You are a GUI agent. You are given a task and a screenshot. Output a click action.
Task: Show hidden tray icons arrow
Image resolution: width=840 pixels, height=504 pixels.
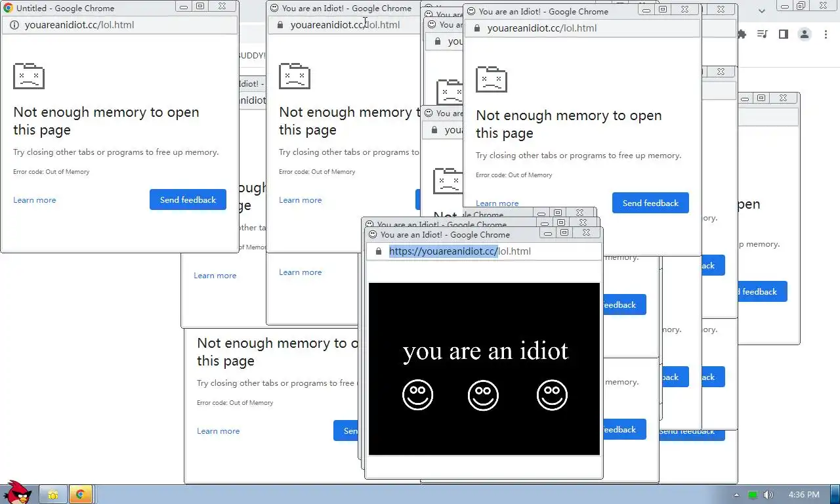pos(736,495)
